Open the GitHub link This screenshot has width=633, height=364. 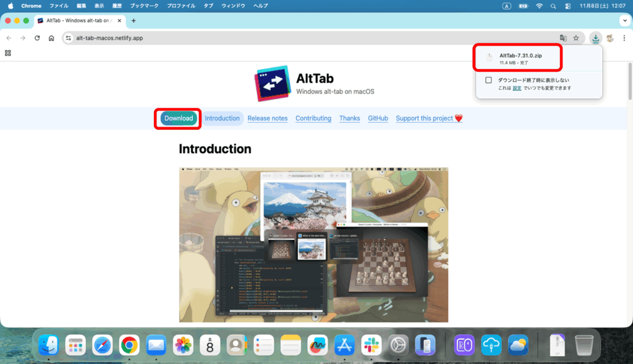378,118
